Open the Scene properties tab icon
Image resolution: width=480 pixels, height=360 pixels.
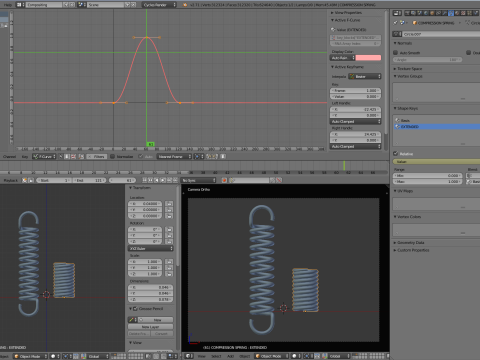(420, 13)
